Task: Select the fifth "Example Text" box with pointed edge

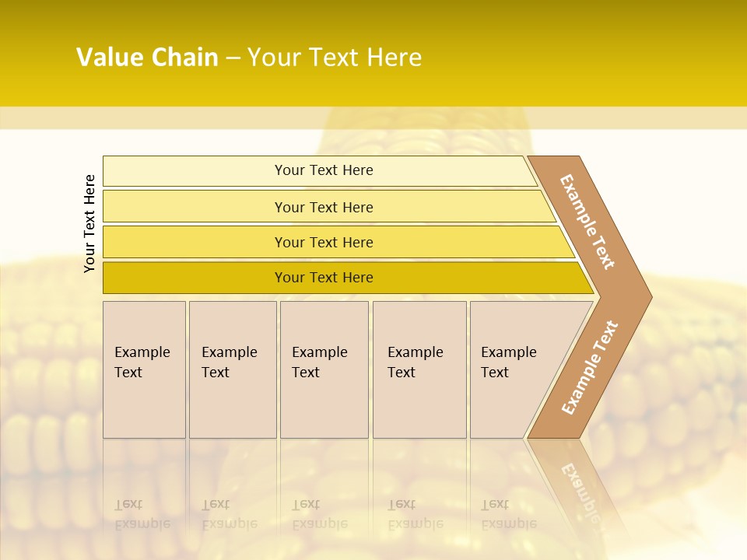Action: (515, 369)
